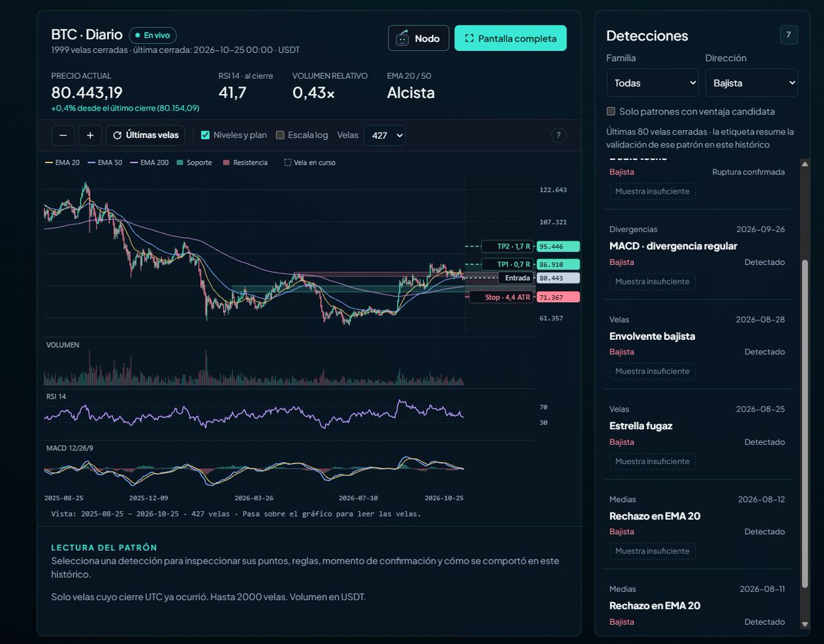The height and width of the screenshot is (644, 824).
Task: Click the RSI 14 value 41,7
Action: tap(232, 93)
